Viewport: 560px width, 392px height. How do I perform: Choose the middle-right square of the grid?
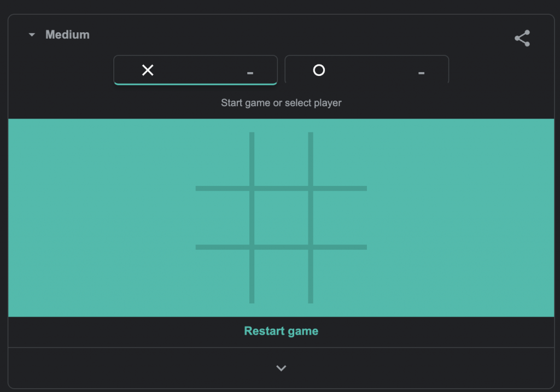coord(340,218)
